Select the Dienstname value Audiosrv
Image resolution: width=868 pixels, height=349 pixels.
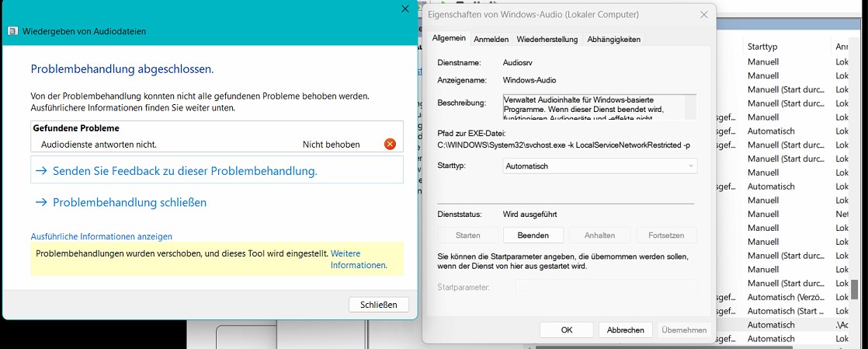click(x=518, y=63)
